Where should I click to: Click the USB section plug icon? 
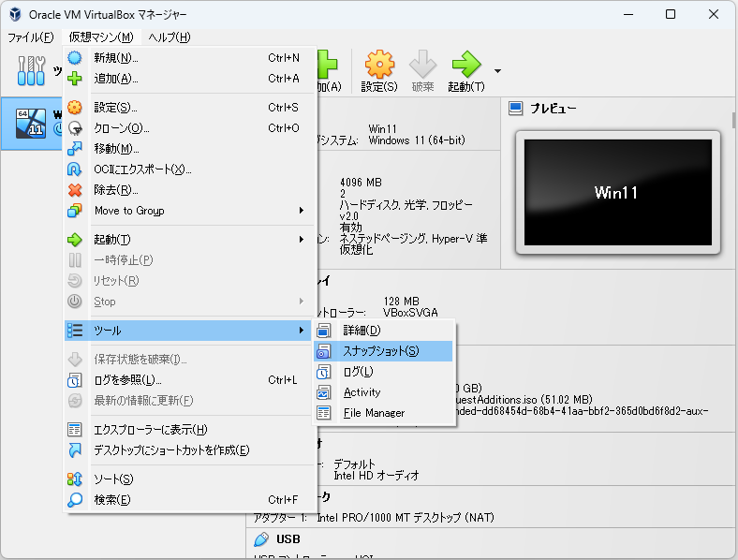tap(261, 539)
